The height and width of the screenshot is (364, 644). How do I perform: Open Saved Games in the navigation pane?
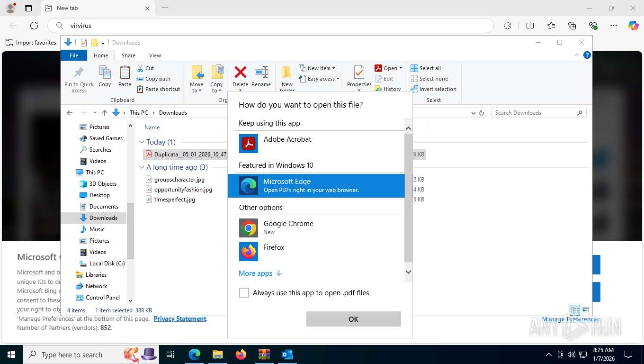point(101,138)
